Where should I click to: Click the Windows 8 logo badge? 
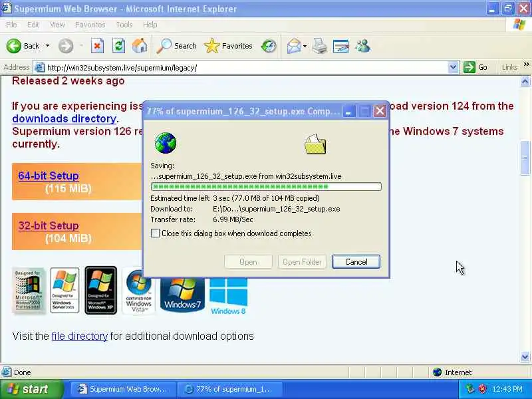(x=228, y=296)
